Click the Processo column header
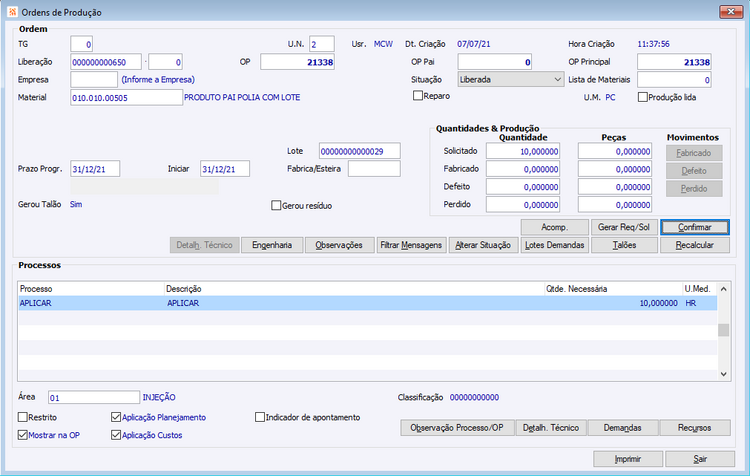This screenshot has height=476, width=750. pyautogui.click(x=91, y=289)
